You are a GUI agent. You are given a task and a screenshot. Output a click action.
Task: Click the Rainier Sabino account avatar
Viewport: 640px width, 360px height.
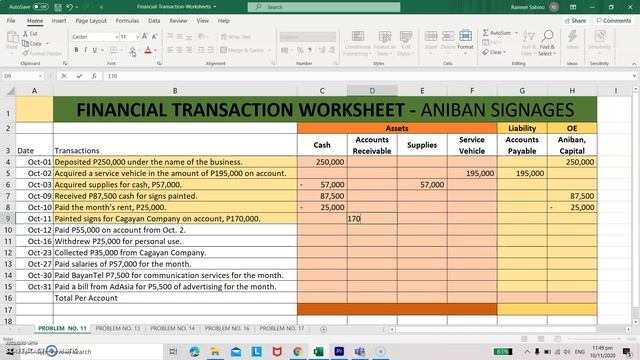[554, 7]
